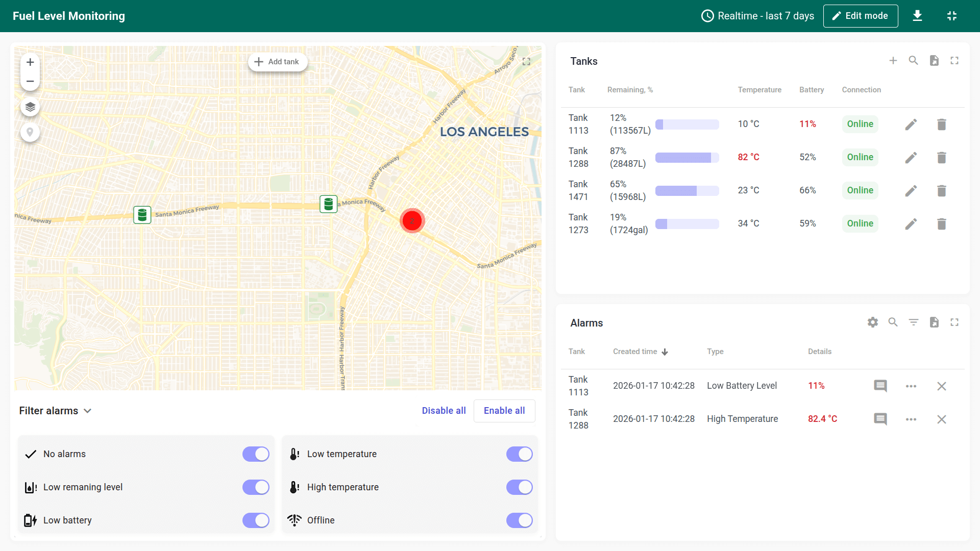980x551 pixels.
Task: Click Tank 1113 remaining level bar
Action: 687,124
